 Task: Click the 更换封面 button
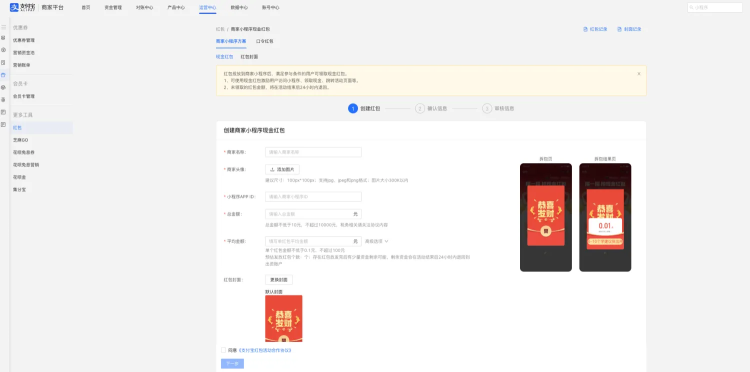coord(279,280)
